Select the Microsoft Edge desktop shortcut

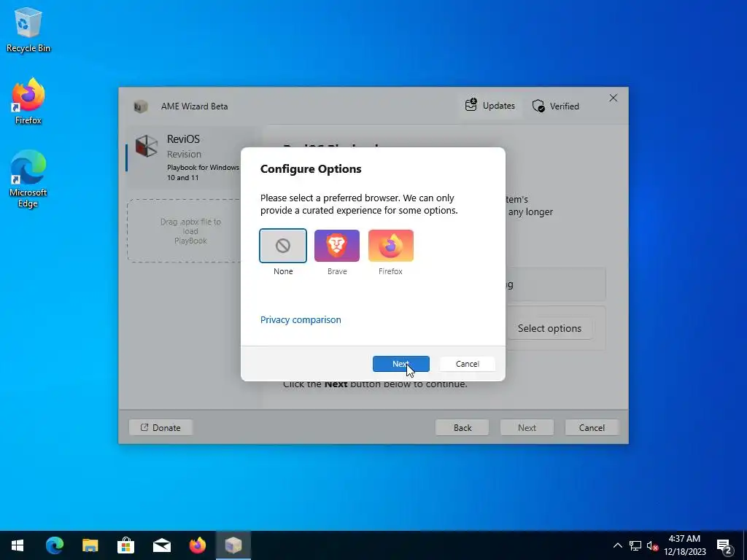click(x=28, y=179)
